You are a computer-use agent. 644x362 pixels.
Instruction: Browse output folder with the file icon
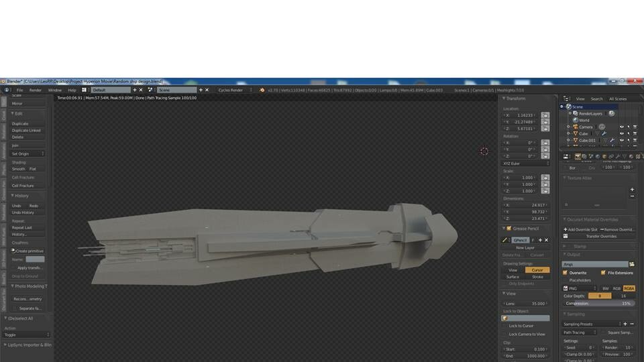[632, 264]
